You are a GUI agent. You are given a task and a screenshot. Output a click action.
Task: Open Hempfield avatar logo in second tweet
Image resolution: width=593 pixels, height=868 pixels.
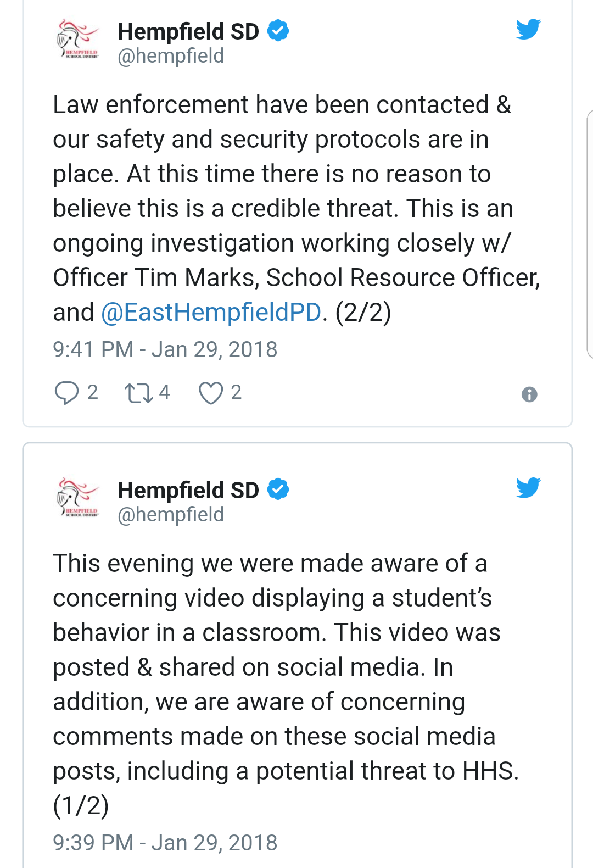click(x=77, y=498)
